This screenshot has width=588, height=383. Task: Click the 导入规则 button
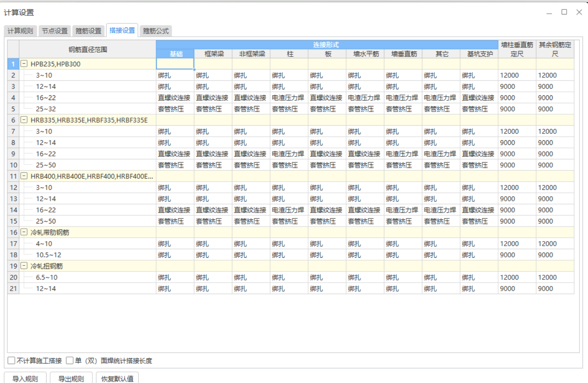coord(25,378)
